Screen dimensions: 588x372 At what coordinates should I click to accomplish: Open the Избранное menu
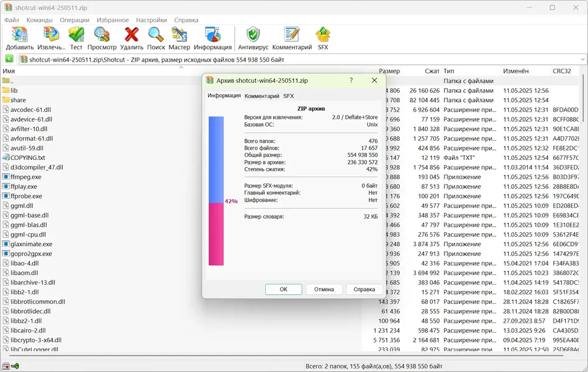click(x=112, y=20)
